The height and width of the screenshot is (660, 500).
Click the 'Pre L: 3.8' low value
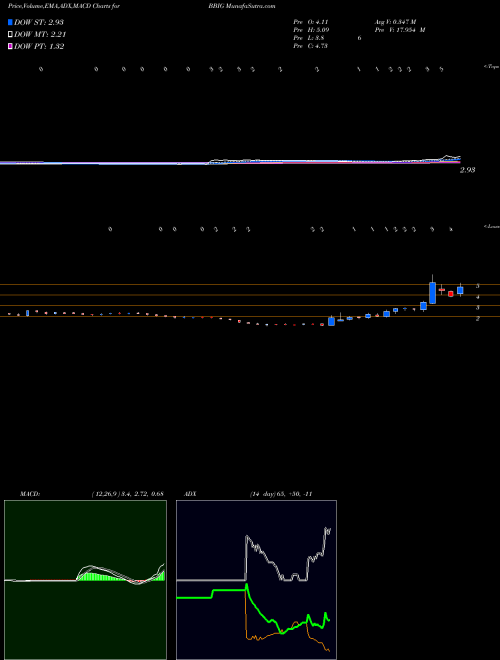pyautogui.click(x=309, y=38)
